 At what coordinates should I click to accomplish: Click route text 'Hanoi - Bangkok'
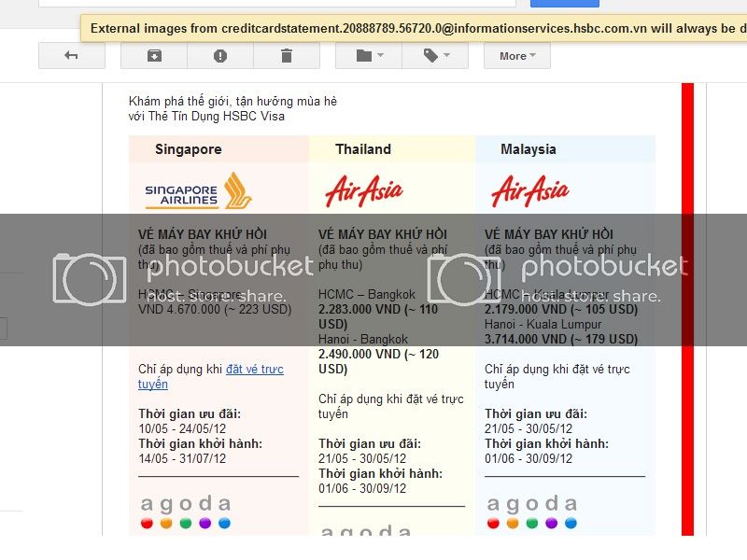point(363,339)
